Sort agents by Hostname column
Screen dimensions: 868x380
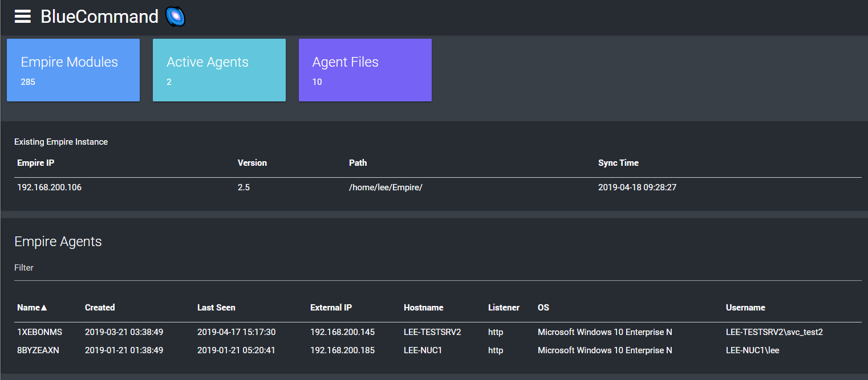coord(423,308)
